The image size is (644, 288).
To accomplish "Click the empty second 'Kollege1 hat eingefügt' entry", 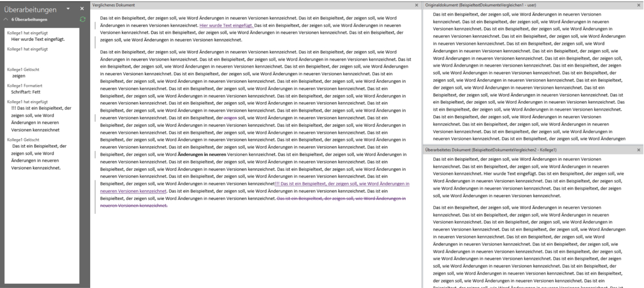I will pos(28,49).
